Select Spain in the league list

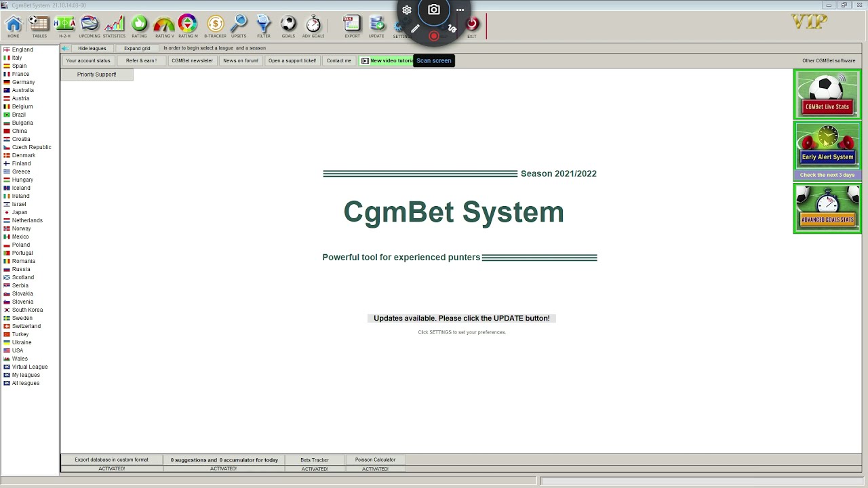pos(19,66)
